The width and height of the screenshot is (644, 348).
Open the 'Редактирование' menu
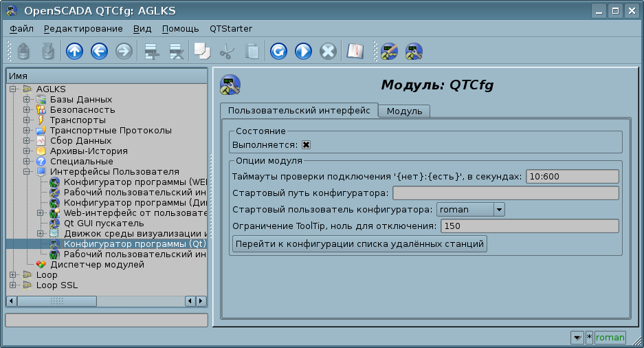pos(83,29)
